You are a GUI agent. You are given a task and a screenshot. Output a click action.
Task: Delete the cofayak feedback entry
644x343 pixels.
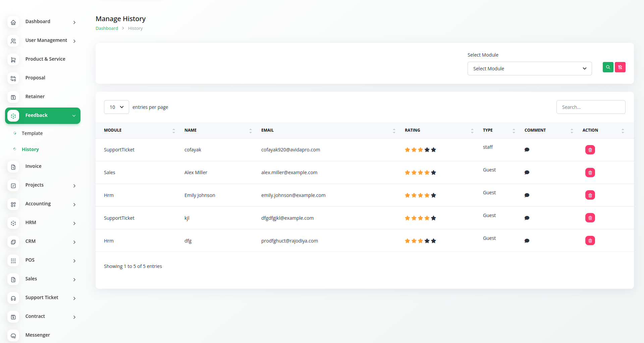coord(590,150)
